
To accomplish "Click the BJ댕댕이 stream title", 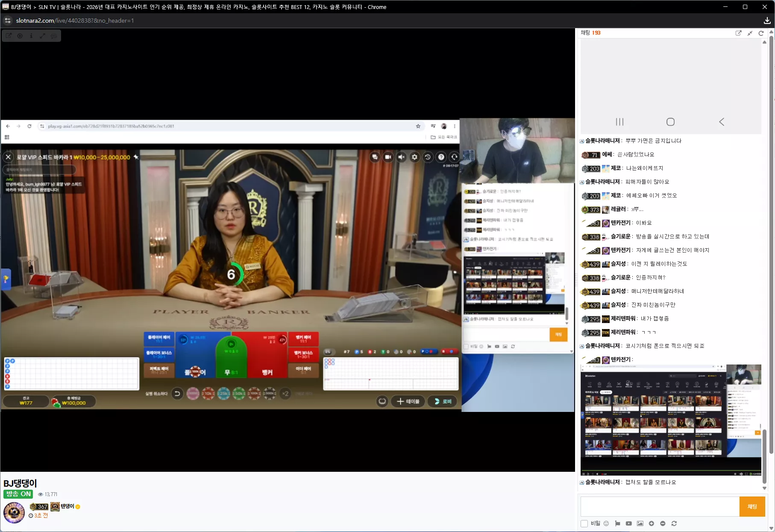I will click(x=20, y=483).
